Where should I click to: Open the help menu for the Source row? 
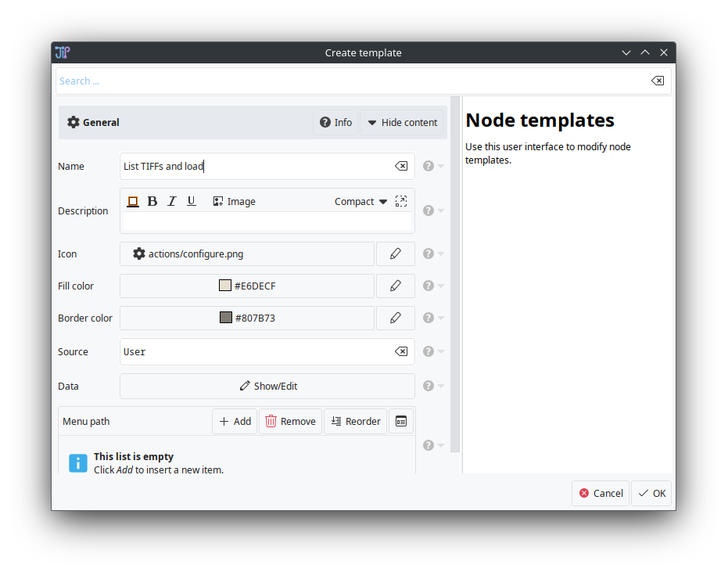[433, 351]
